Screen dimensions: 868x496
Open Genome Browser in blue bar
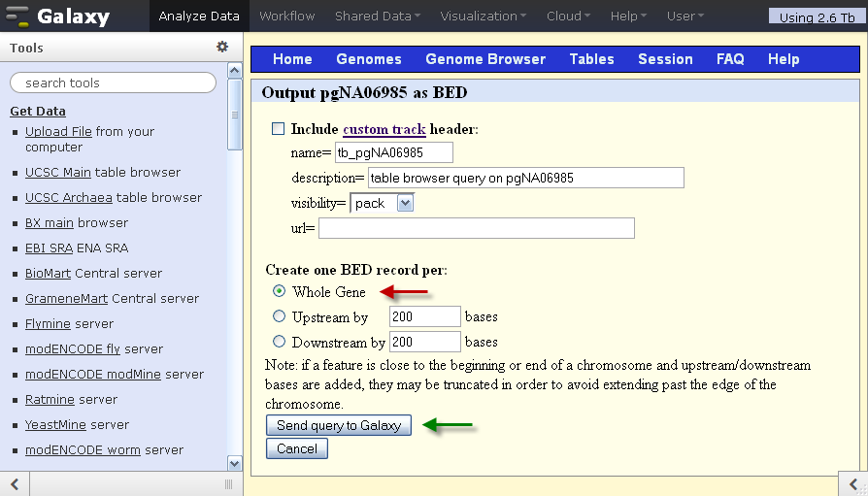pos(485,59)
